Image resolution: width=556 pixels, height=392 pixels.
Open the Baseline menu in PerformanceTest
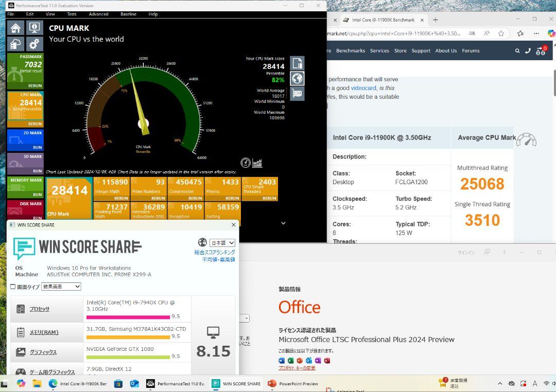pyautogui.click(x=128, y=14)
